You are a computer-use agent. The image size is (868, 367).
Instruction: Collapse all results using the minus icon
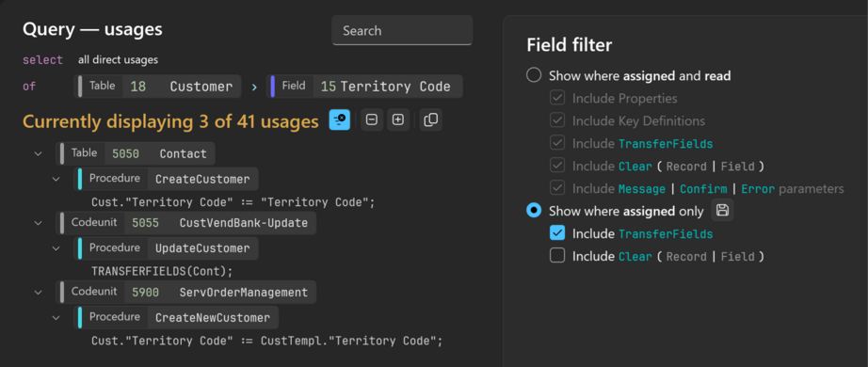coord(372,120)
